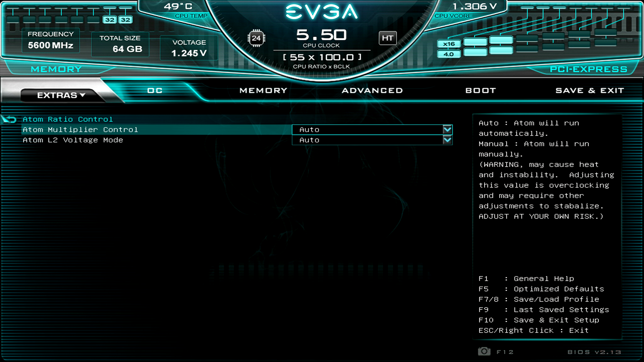Select the Atom Multiplier Control row label

click(80, 130)
